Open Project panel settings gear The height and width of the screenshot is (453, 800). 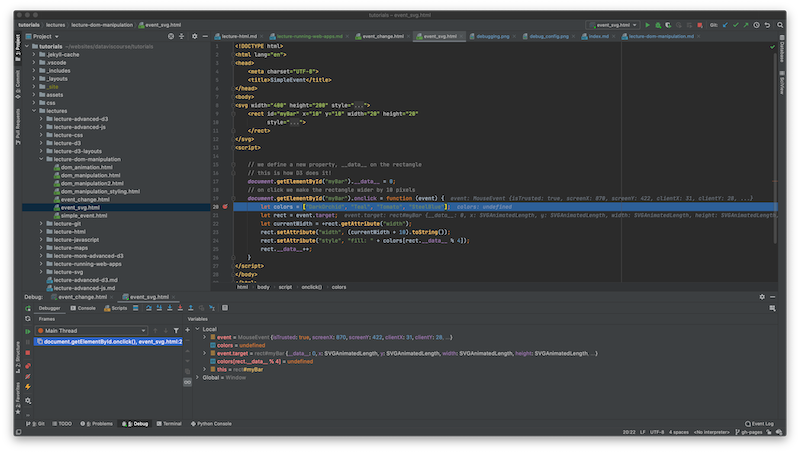pyautogui.click(x=194, y=36)
